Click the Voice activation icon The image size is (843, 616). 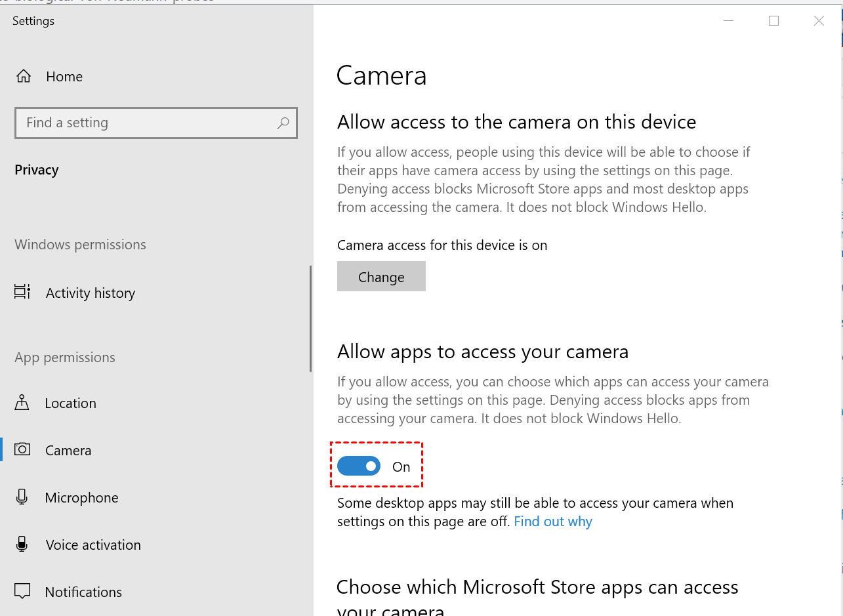click(x=22, y=544)
